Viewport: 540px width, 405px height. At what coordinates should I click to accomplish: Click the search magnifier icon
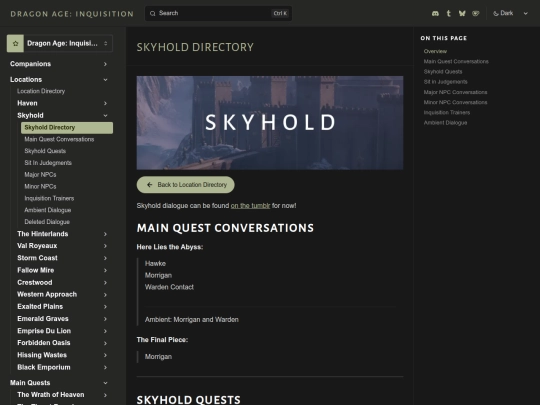(x=153, y=13)
